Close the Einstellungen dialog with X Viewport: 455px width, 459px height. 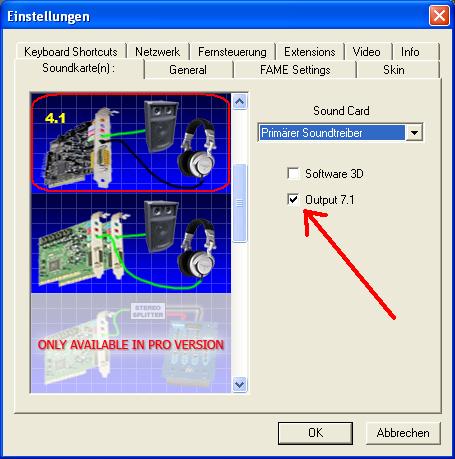[439, 16]
